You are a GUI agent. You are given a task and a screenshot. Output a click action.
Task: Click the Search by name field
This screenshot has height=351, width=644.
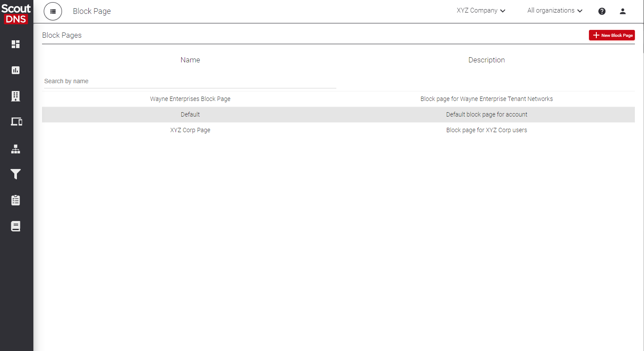(190, 81)
